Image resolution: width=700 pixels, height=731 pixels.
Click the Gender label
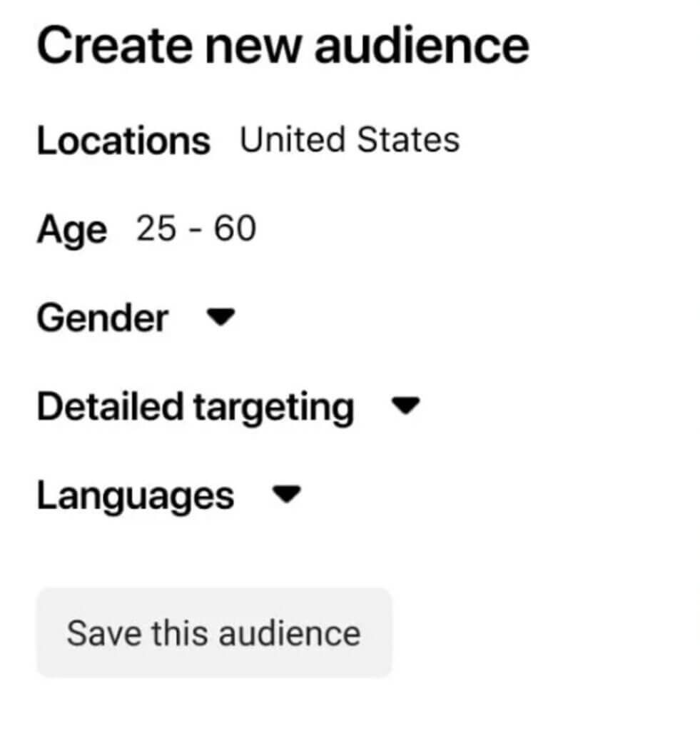point(103,318)
